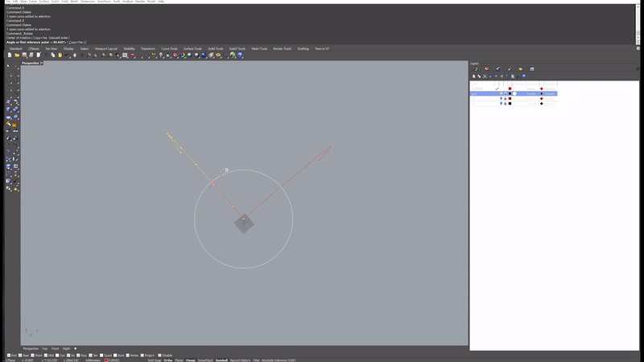This screenshot has width=644, height=362.
Task: Toggle light bulb visibility of the third layer
Action: coord(501,98)
